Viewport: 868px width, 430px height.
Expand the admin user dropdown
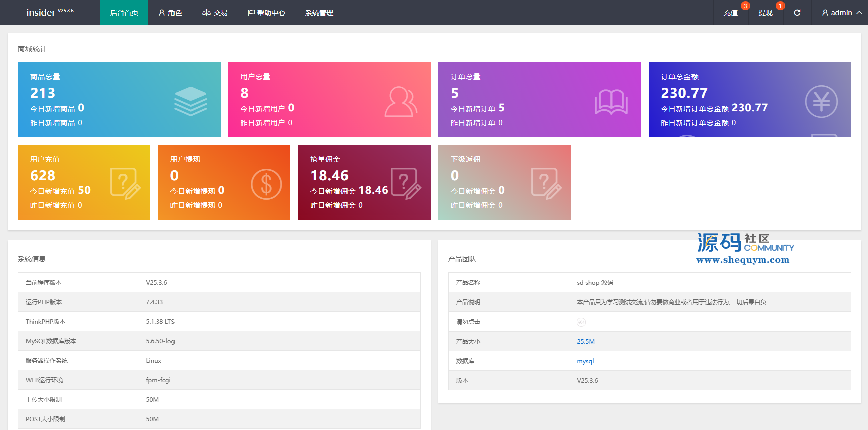tap(841, 13)
